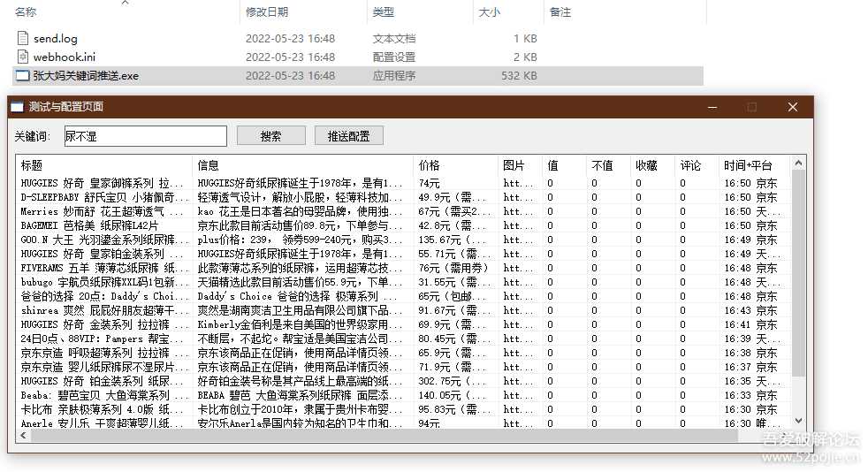Screen dimensions: 868x472
Task: Click the vertical scrollbar down arrow
Action: (798, 421)
